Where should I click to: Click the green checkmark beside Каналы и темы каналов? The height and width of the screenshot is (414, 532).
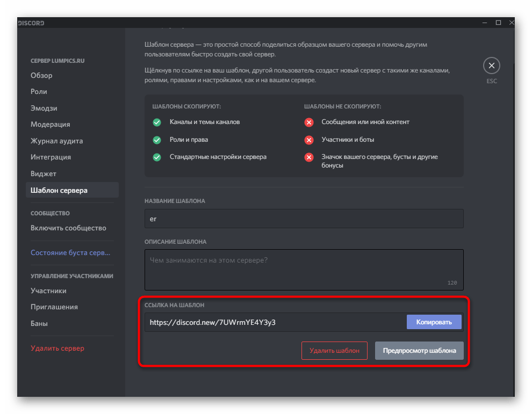coord(157,122)
